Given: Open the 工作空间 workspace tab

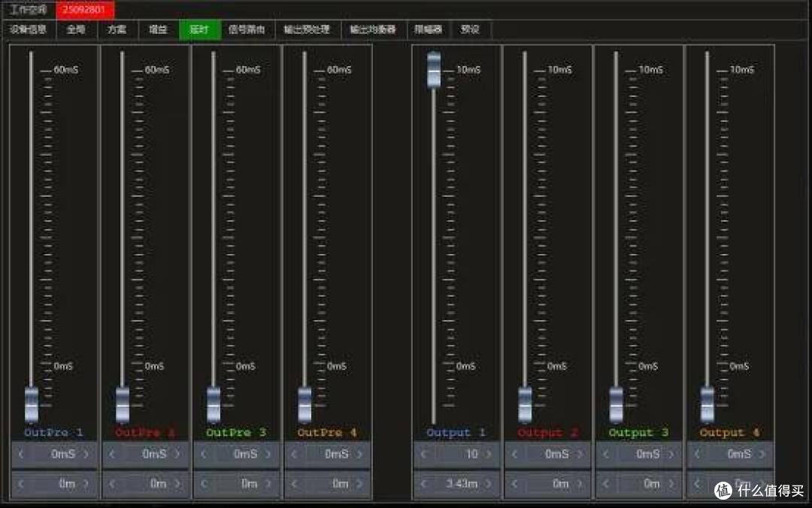Looking at the screenshot, I should (x=29, y=9).
